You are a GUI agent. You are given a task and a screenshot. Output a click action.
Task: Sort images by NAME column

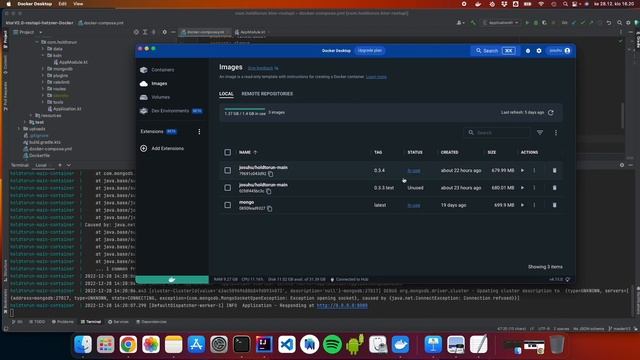point(248,152)
